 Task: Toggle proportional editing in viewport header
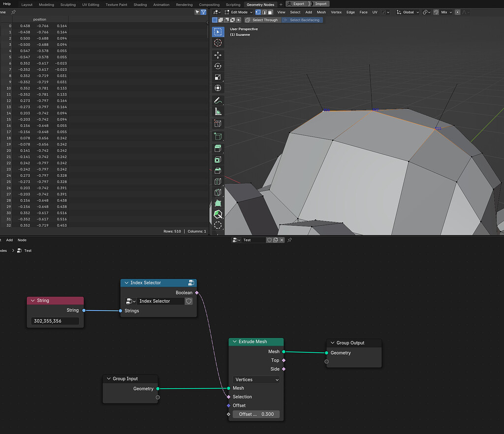(x=457, y=12)
